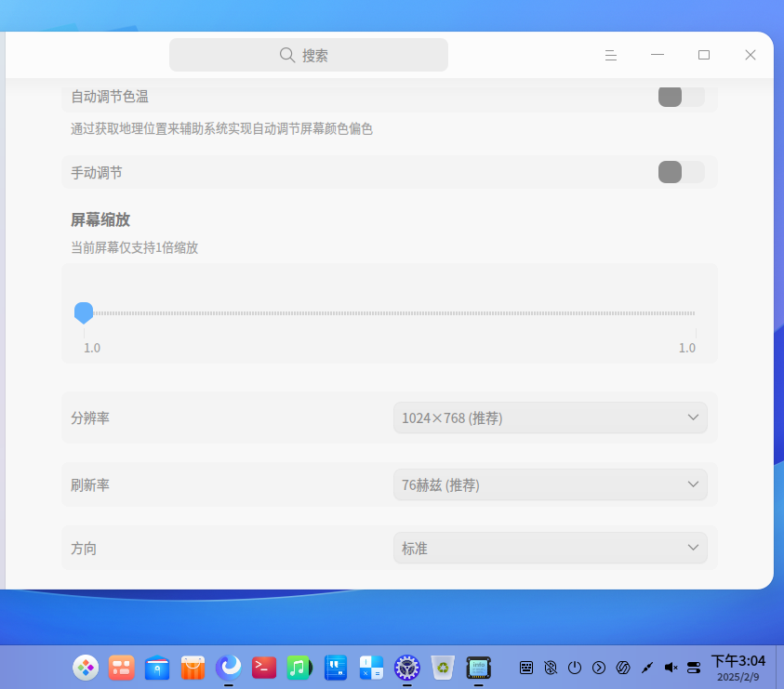This screenshot has height=689, width=784.
Task: Click the muted volume tray icon
Action: click(671, 668)
